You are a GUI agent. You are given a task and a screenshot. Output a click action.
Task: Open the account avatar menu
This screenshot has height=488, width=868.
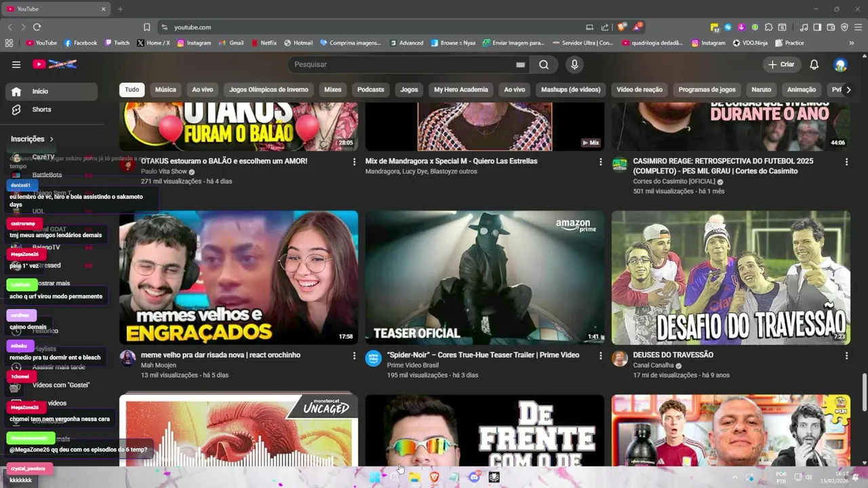841,64
